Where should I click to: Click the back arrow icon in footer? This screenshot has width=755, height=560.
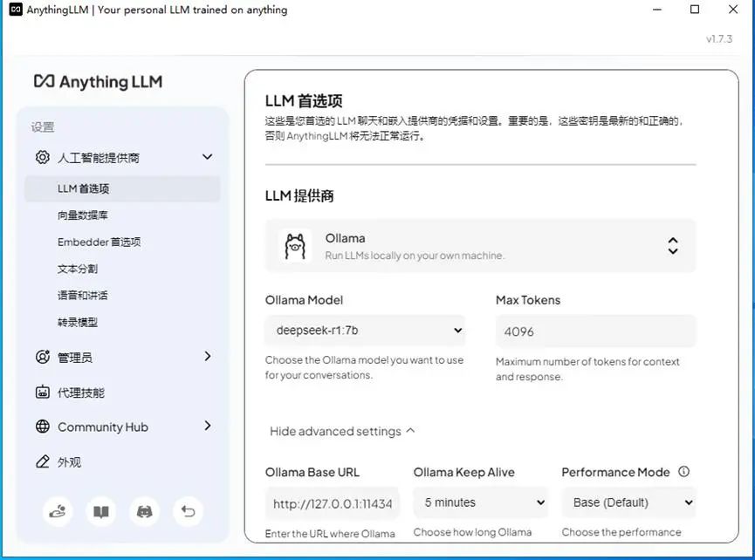click(188, 511)
